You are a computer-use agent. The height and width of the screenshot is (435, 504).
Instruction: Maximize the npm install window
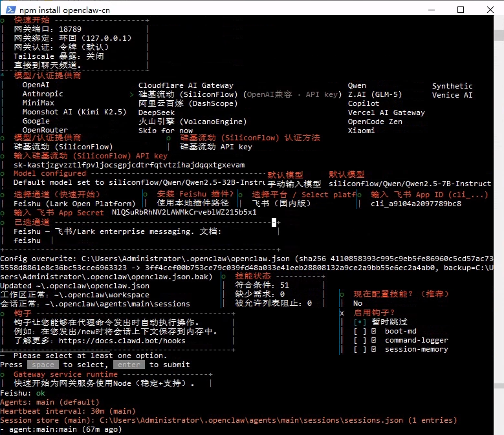tap(461, 10)
